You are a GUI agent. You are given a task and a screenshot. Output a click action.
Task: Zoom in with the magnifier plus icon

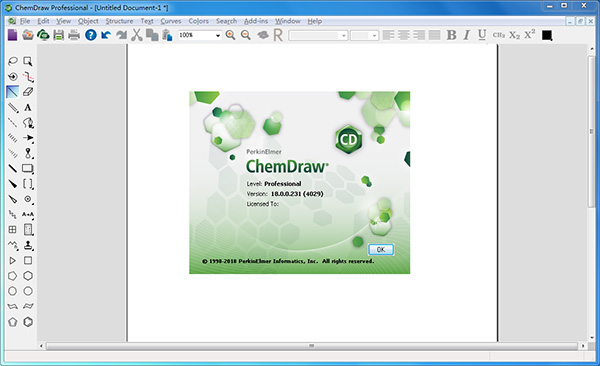[230, 35]
